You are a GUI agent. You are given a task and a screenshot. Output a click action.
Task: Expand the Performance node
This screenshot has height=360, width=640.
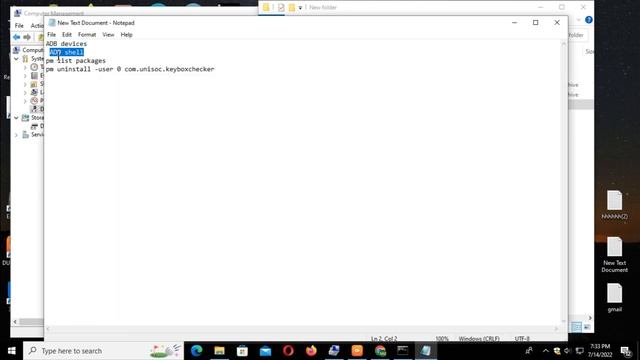click(x=25, y=101)
